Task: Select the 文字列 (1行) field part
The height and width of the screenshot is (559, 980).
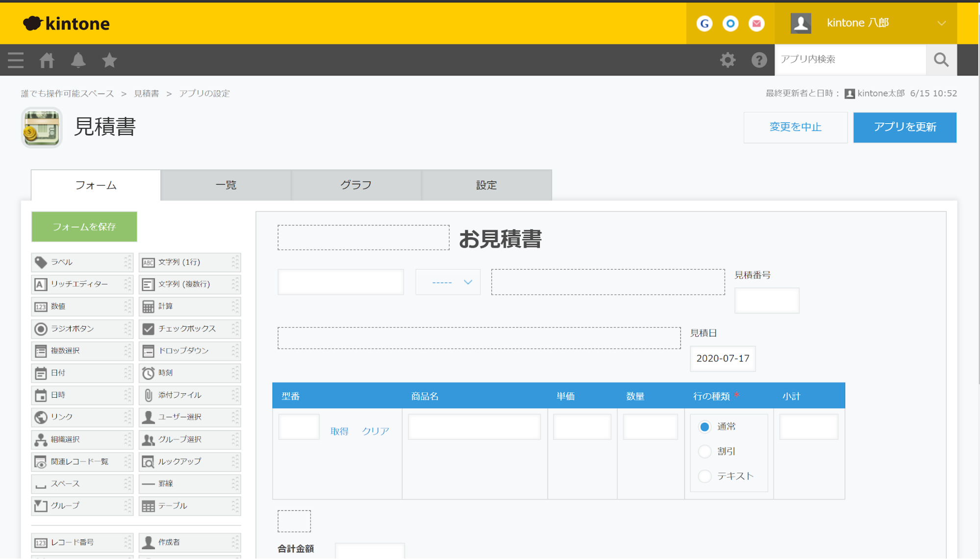Action: click(190, 262)
